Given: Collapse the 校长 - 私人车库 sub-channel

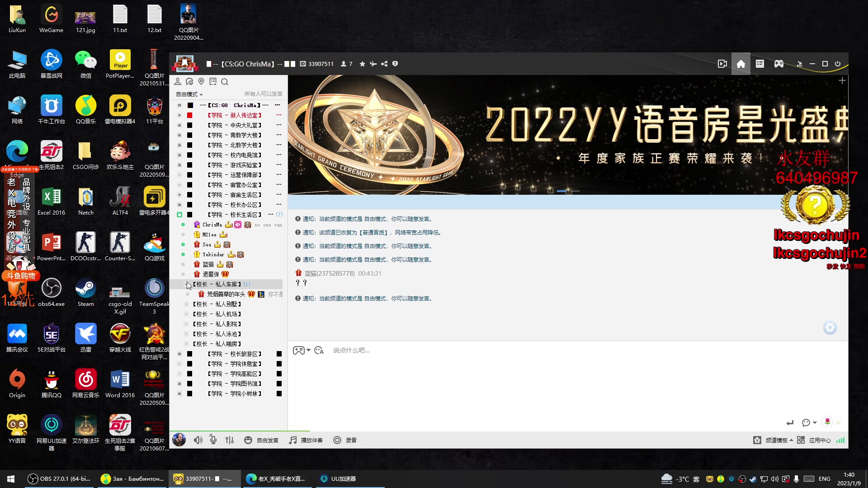Looking at the screenshot, I should click(x=186, y=284).
